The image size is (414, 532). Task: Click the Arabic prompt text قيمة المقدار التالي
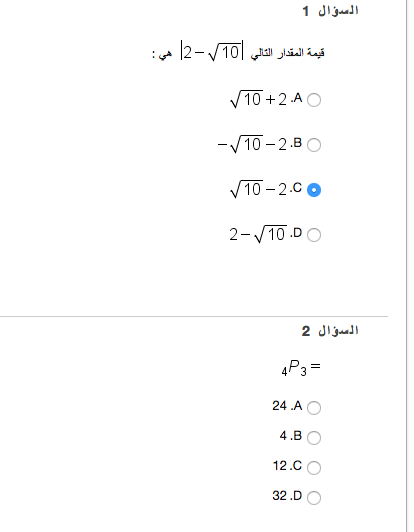tap(287, 53)
